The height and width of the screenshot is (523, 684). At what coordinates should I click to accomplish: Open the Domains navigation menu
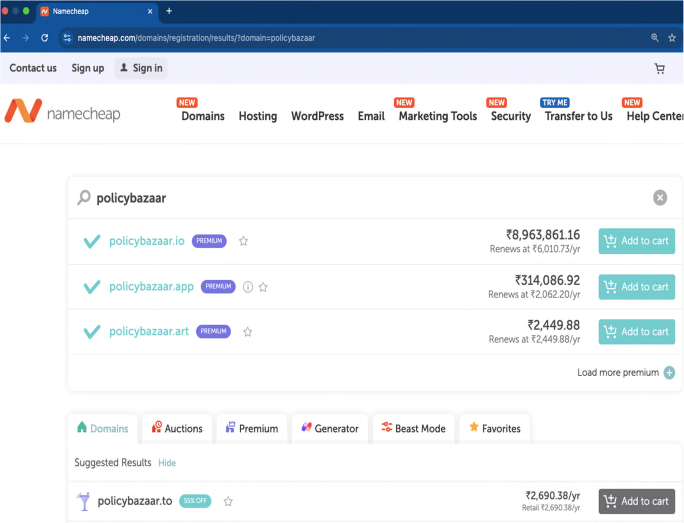(203, 116)
